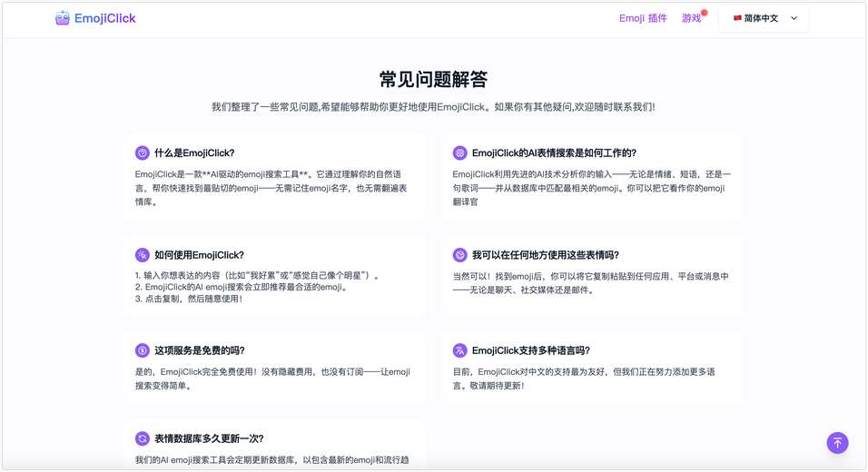Click the answer text starting 当然可以!找到emoji后
This screenshot has height=472, width=868.
pos(591,283)
